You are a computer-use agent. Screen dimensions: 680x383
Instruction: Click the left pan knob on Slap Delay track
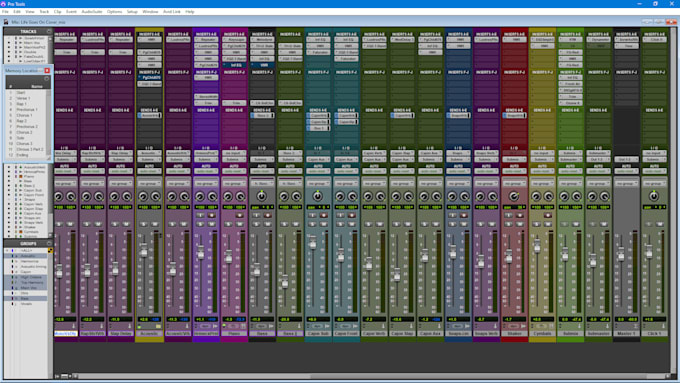[115, 197]
